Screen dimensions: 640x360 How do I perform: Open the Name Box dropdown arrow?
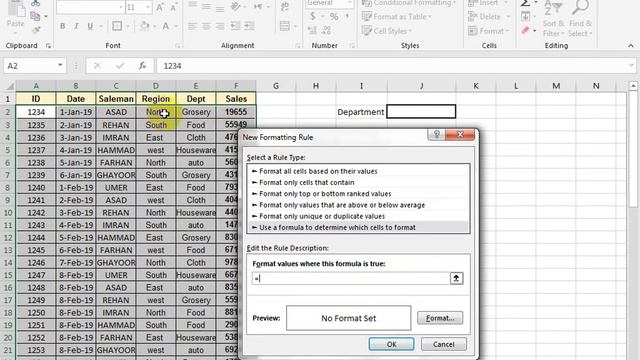tap(60, 65)
